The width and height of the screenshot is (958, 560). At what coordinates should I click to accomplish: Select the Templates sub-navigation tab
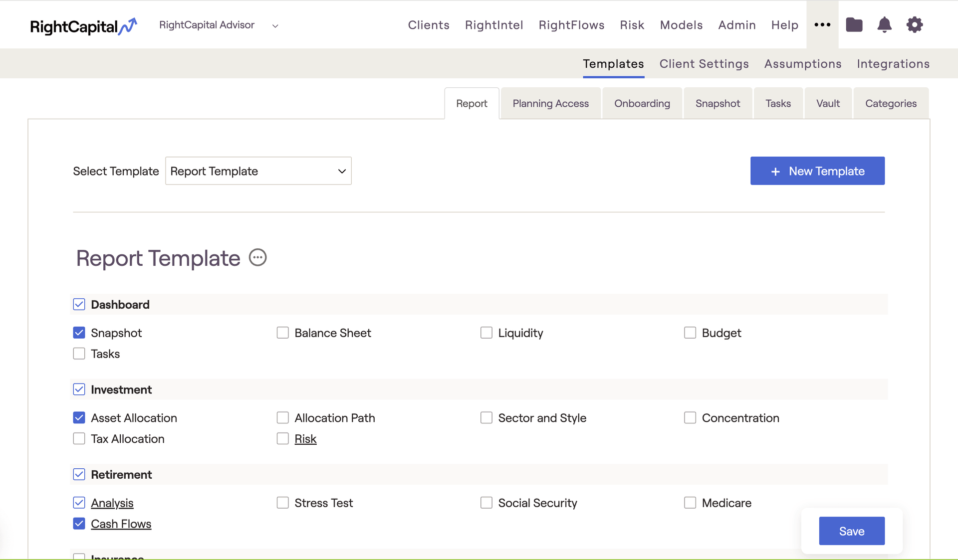(613, 64)
